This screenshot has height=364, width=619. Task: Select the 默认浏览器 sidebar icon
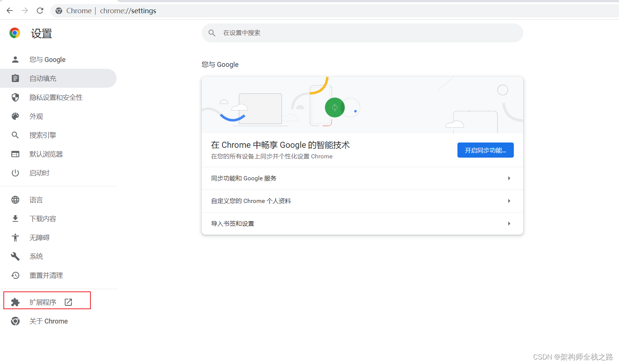tap(15, 154)
